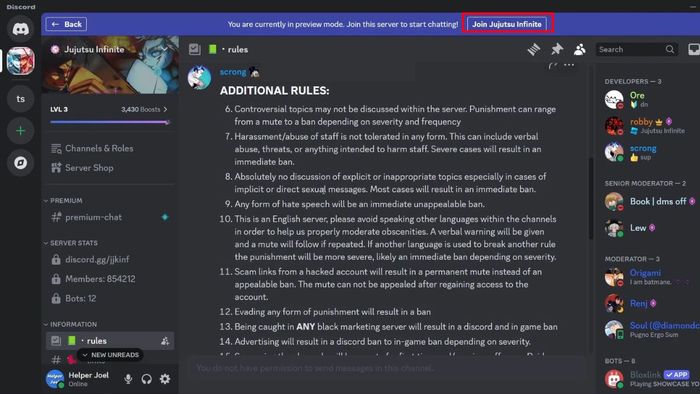Click Helper Joel user avatar
Viewport: 700px width, 394px height.
(55, 379)
